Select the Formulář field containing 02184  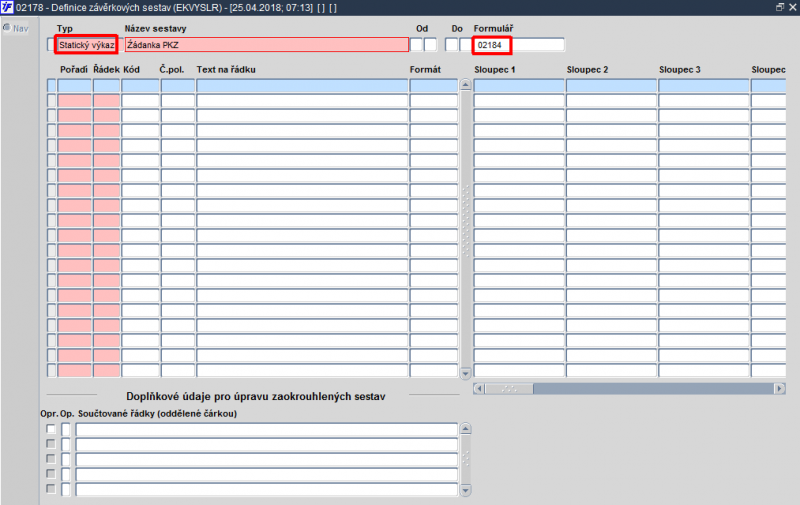pos(492,45)
